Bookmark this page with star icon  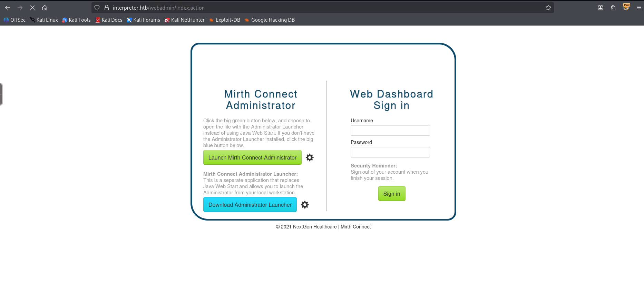(x=548, y=8)
